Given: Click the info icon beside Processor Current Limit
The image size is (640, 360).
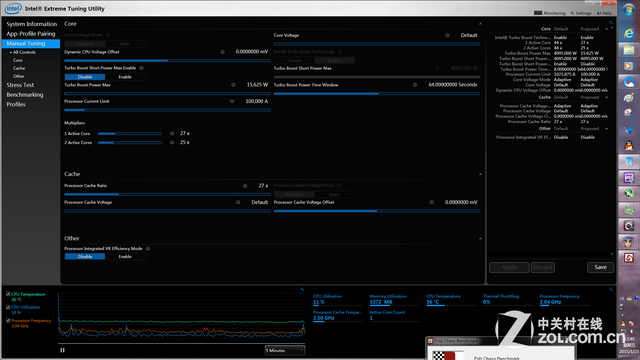Looking at the screenshot, I should (x=232, y=101).
